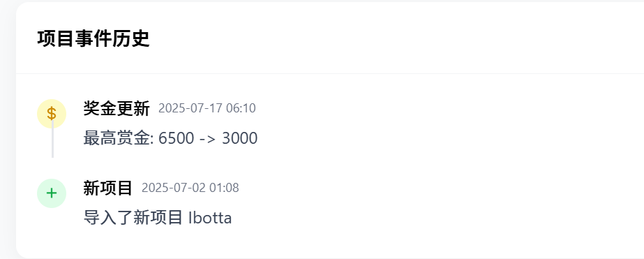Viewport: 644px width, 259px height.
Task: Click the yellow dollar sign bounty icon
Action: click(52, 114)
